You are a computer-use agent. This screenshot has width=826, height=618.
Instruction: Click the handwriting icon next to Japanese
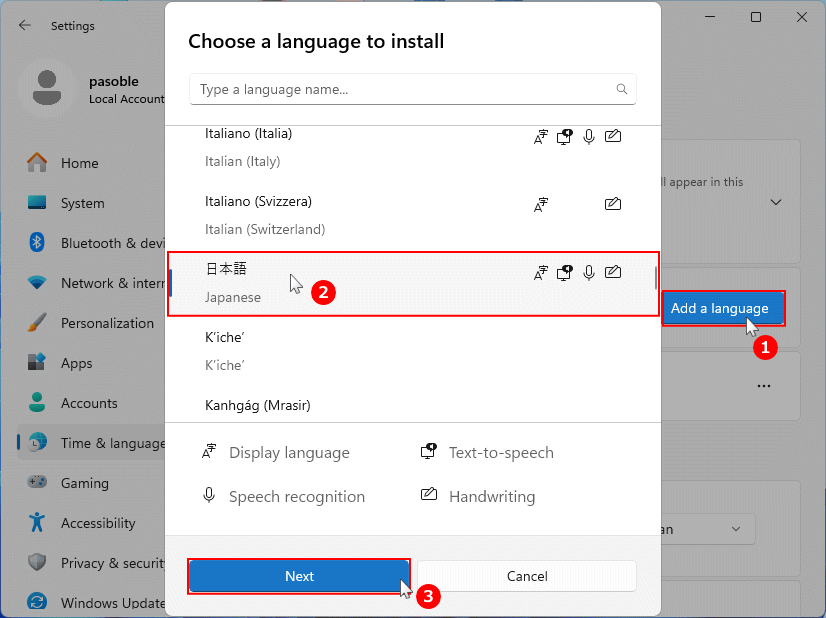click(613, 271)
